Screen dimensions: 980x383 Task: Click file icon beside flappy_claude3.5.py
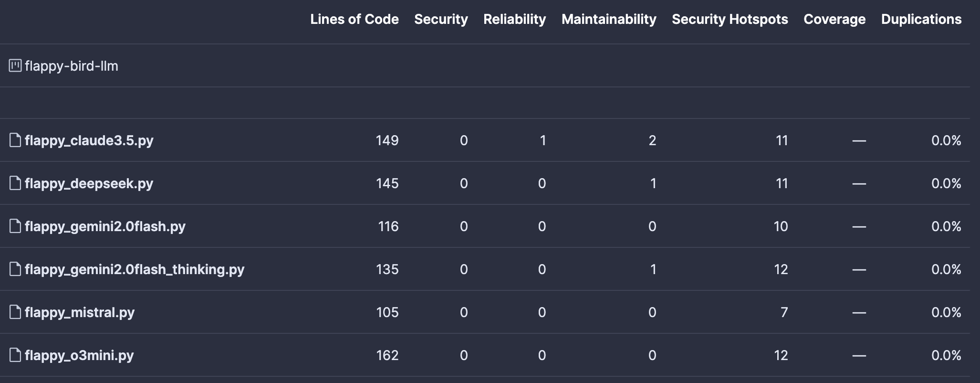coord(15,140)
